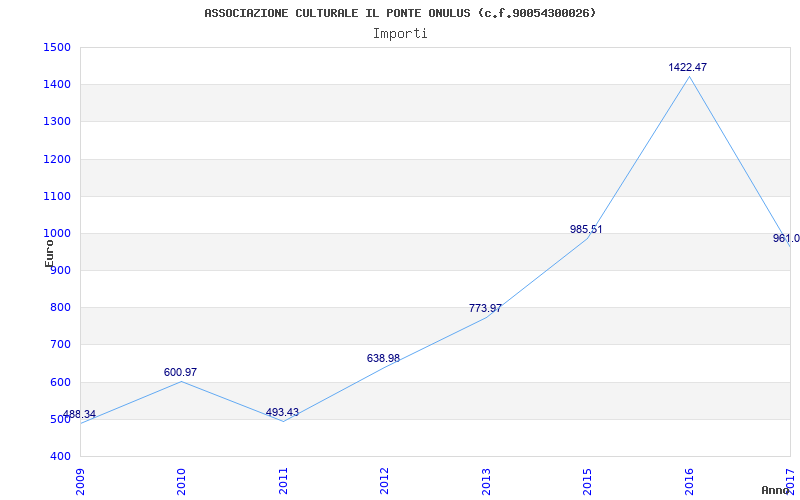Select the 488.34 data label
800x500 pixels.
79,414
